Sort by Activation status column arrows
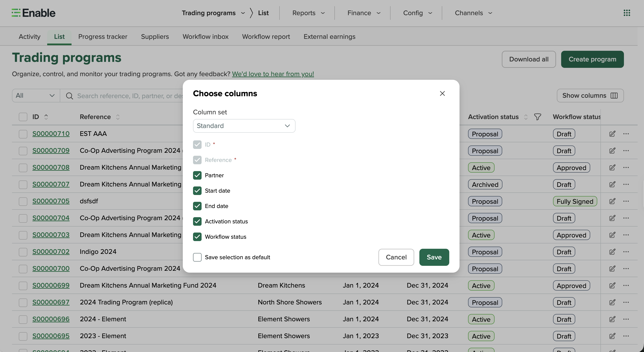 (526, 117)
